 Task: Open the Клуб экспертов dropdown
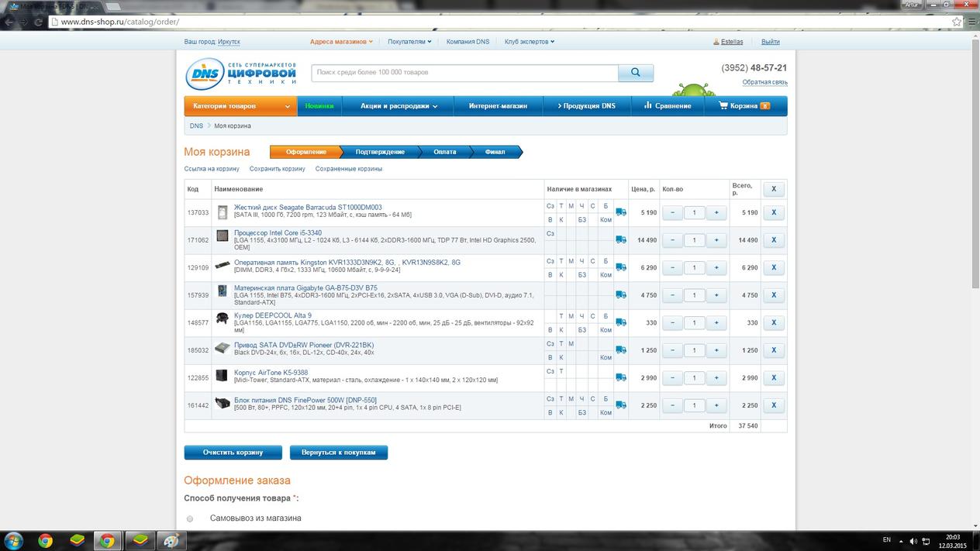click(x=530, y=42)
